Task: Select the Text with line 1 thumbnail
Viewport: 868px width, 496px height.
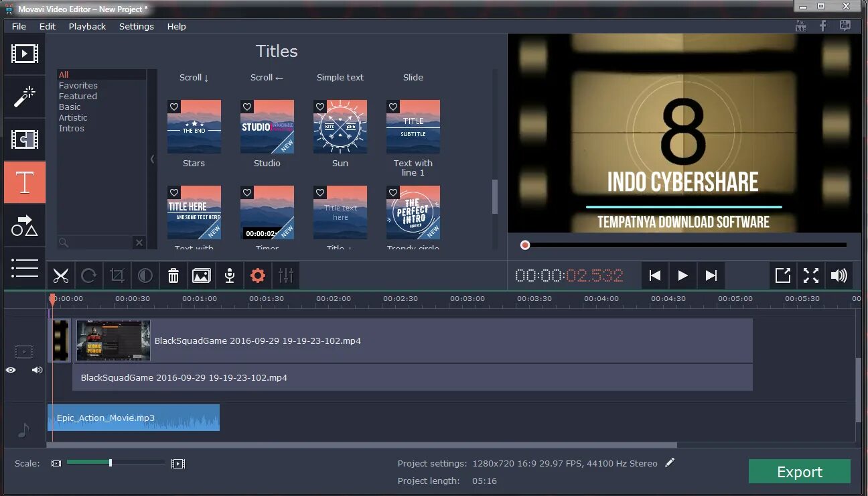Action: pos(413,127)
